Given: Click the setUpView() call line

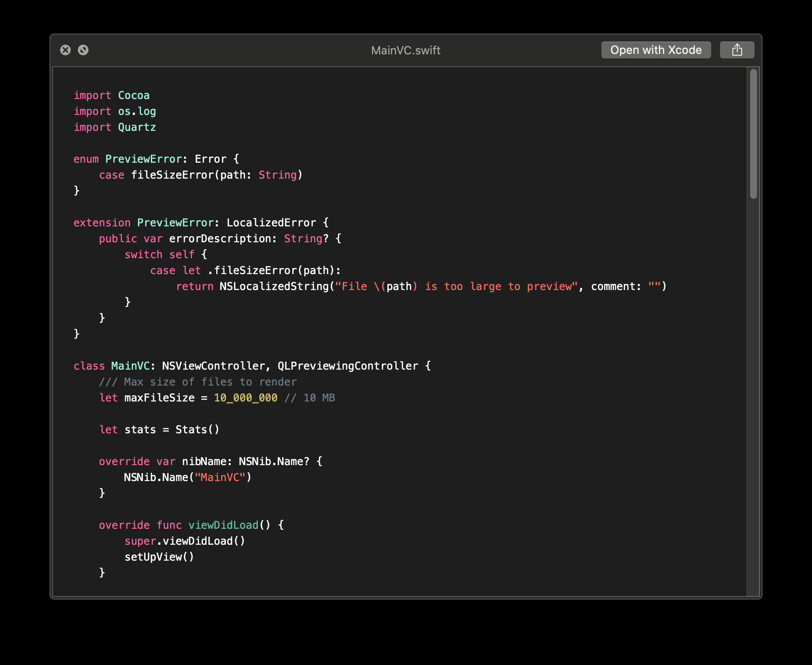Looking at the screenshot, I should [159, 557].
